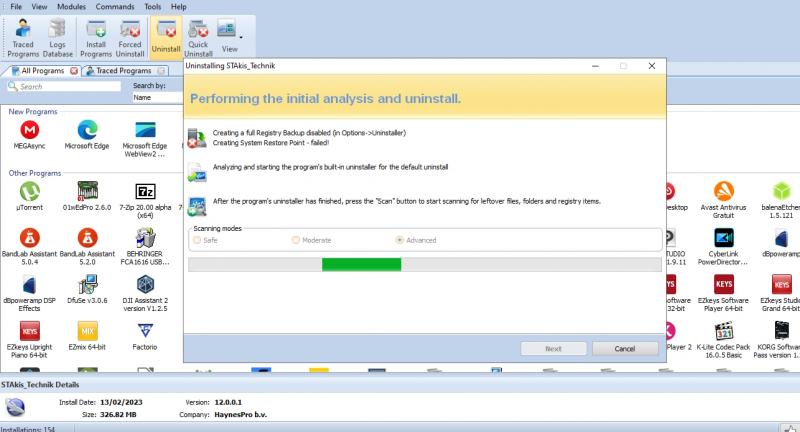Viewport: 800px width, 432px height.
Task: Close the All Programs tab
Action: tap(74, 71)
